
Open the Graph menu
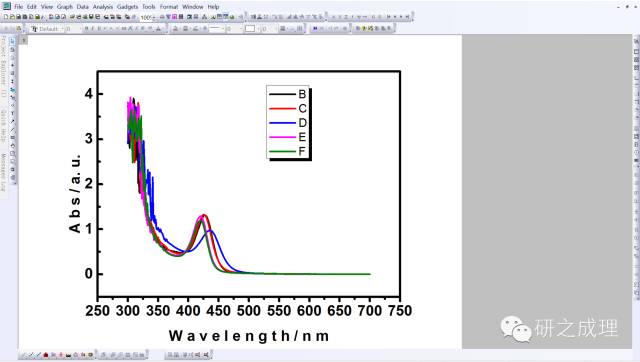tap(64, 7)
